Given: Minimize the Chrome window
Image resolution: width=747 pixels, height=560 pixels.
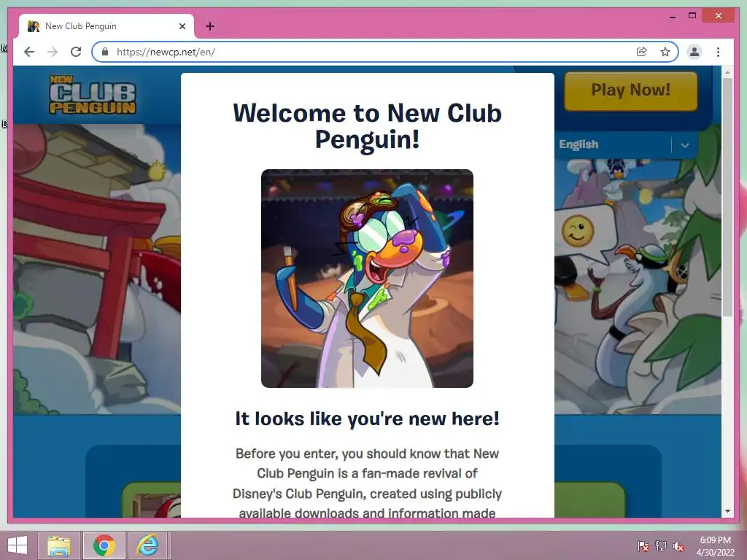Looking at the screenshot, I should click(672, 16).
